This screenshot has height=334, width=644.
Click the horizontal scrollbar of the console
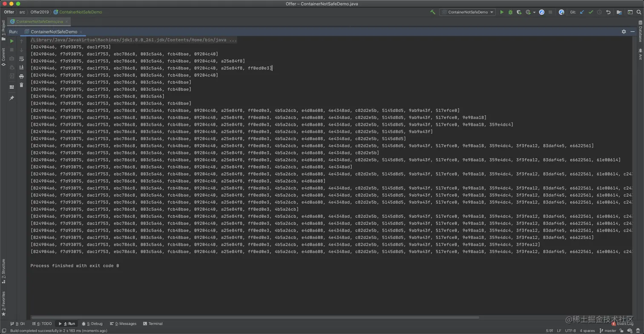coord(255,317)
